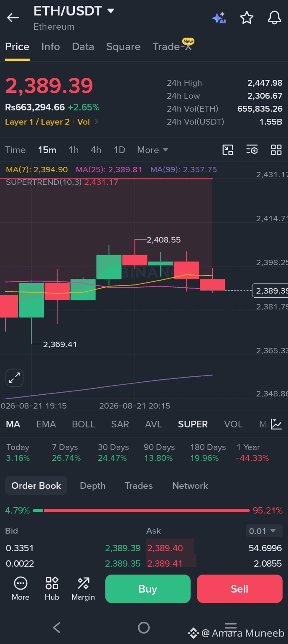Tap the back arrow icon
The height and width of the screenshot is (644, 288).
(x=13, y=18)
